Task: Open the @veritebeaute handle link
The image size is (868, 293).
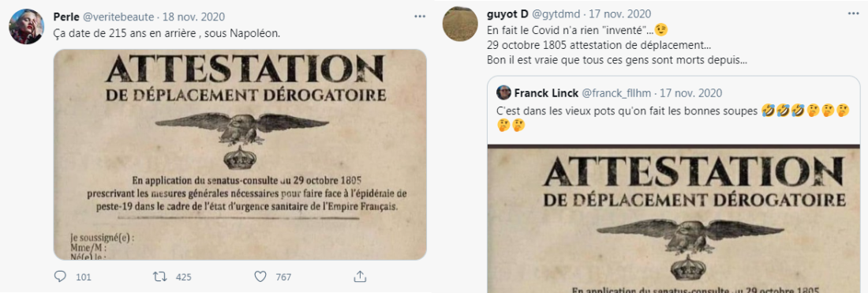Action: (118, 17)
